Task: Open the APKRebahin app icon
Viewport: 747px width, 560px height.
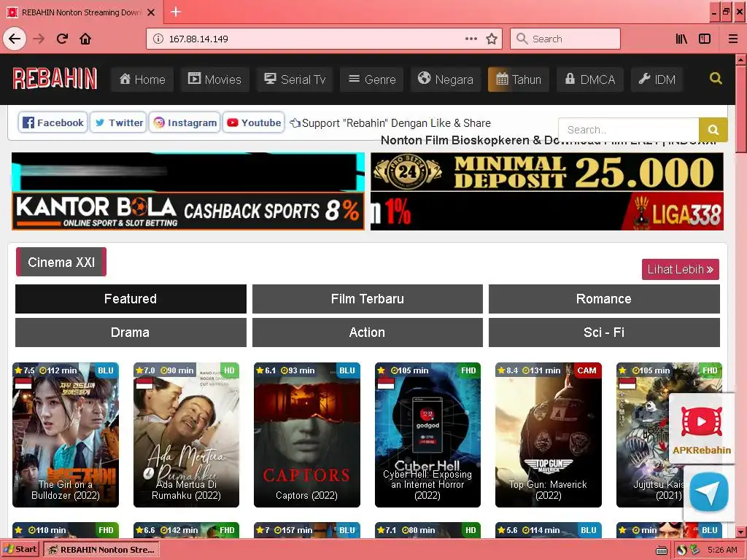Action: [701, 429]
